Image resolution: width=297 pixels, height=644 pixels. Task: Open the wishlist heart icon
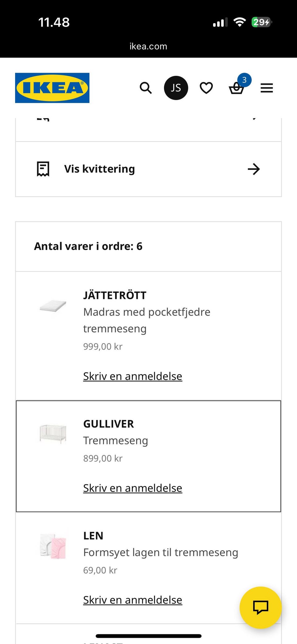point(206,88)
